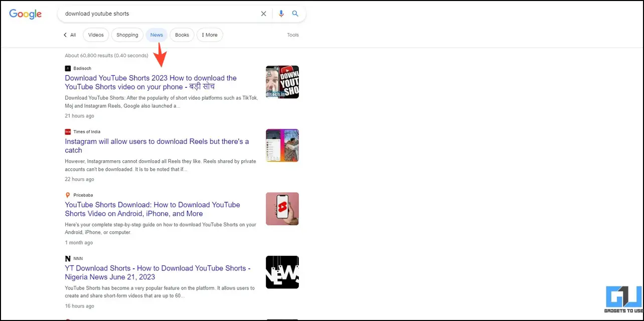Click the '21 hours ago' timestamp
The width and height of the screenshot is (644, 321).
[79, 116]
